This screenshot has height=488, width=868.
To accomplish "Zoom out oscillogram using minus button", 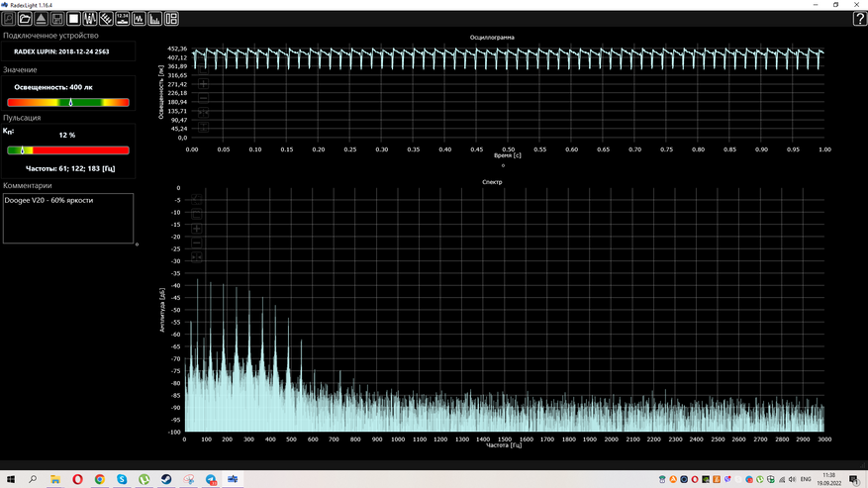I will click(x=203, y=99).
